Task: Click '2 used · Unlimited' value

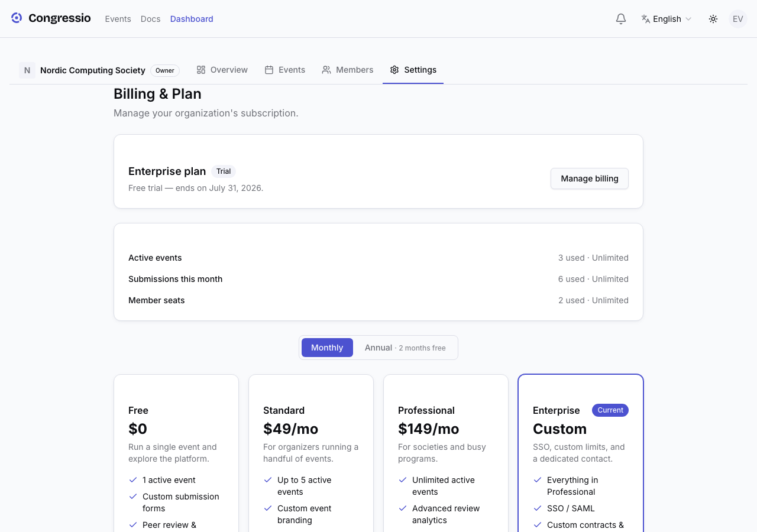Action: pyautogui.click(x=593, y=300)
